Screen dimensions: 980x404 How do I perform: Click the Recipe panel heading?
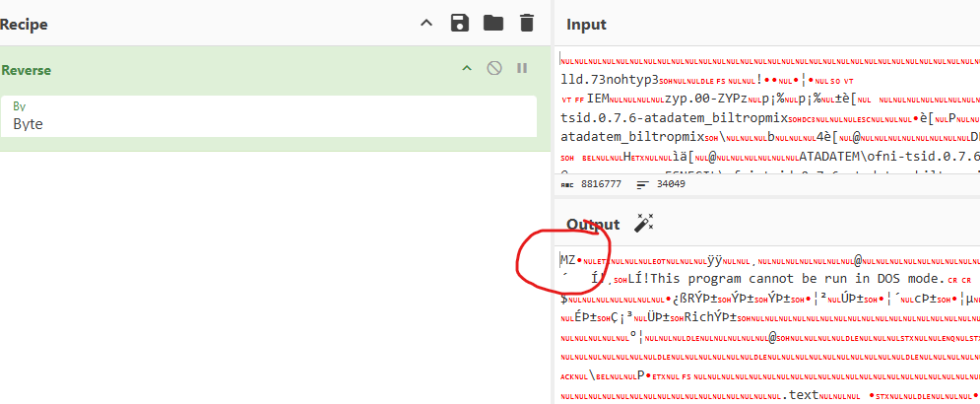(x=24, y=25)
